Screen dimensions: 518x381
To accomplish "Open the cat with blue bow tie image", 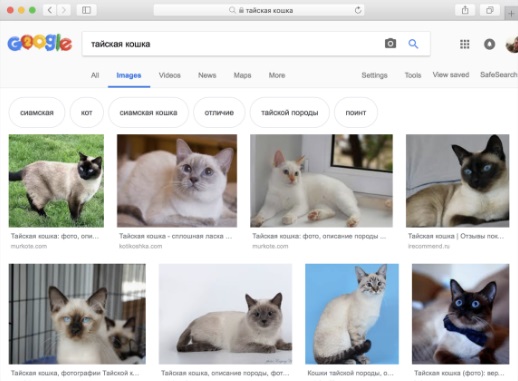I will (x=460, y=314).
